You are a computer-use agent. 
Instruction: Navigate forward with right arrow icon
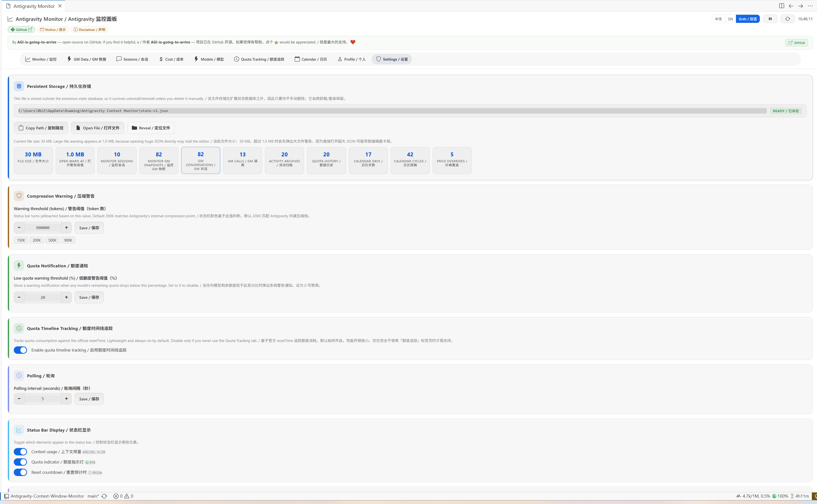tap(800, 6)
